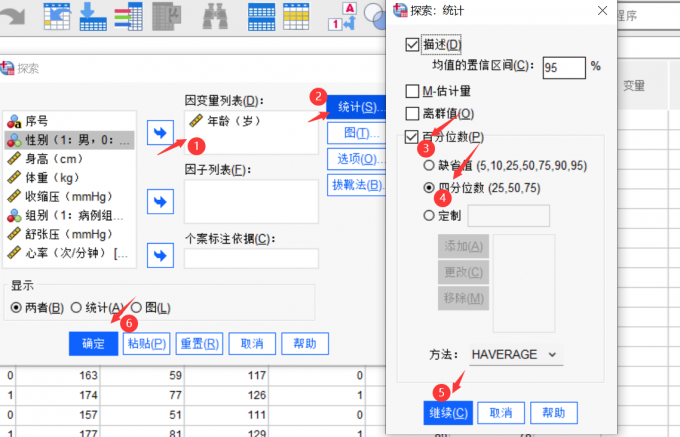This screenshot has height=437, width=680.
Task: Click the go to variable download-arrow icon
Action: [x=93, y=16]
